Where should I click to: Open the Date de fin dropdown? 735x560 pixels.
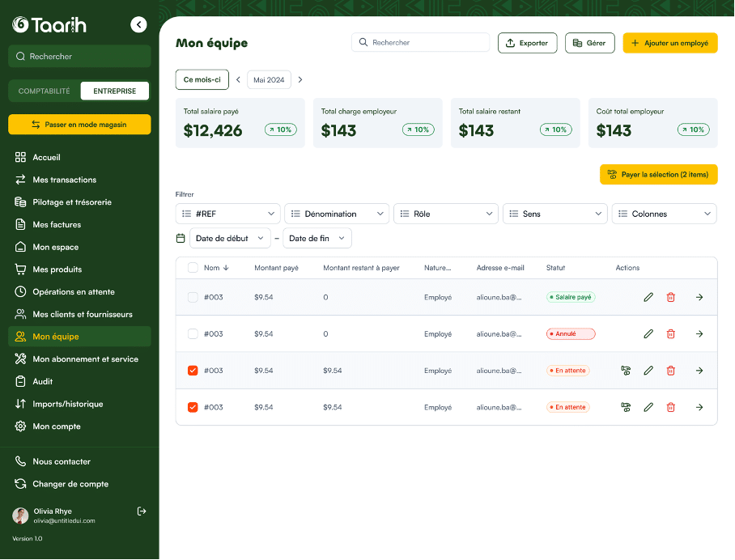click(x=317, y=238)
